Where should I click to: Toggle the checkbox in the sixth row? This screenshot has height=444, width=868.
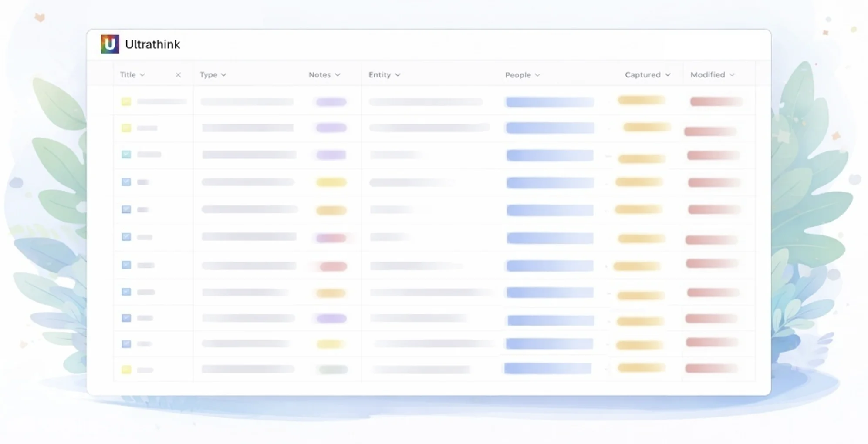(126, 237)
